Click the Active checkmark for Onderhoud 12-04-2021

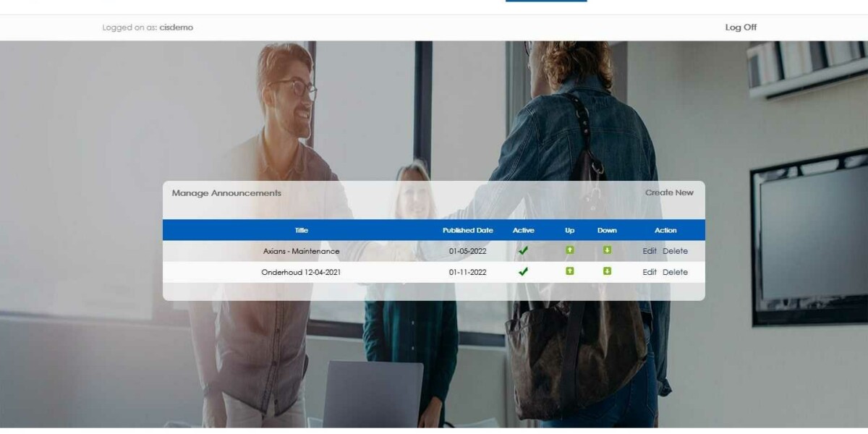coord(523,272)
